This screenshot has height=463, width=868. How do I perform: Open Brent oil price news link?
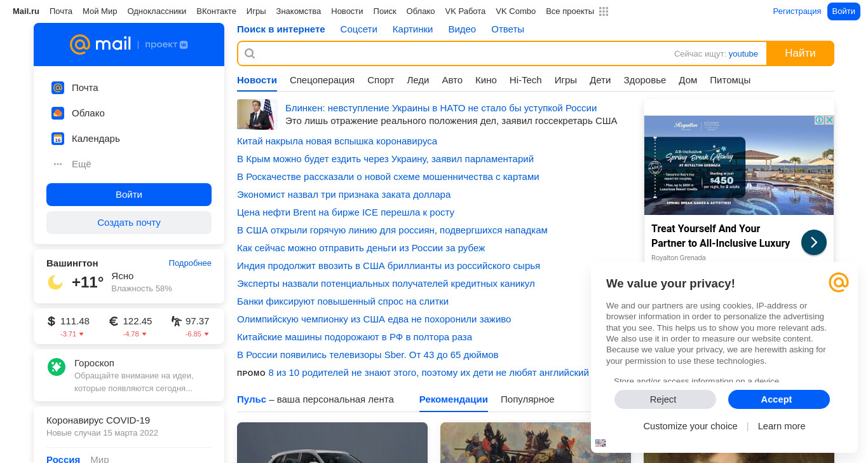coord(346,212)
